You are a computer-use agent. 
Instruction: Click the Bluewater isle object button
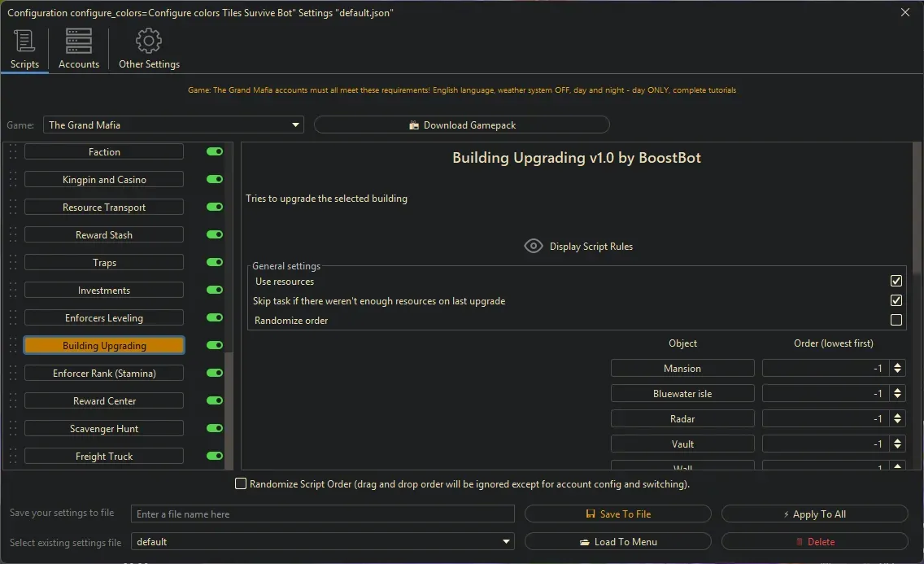[x=682, y=394]
